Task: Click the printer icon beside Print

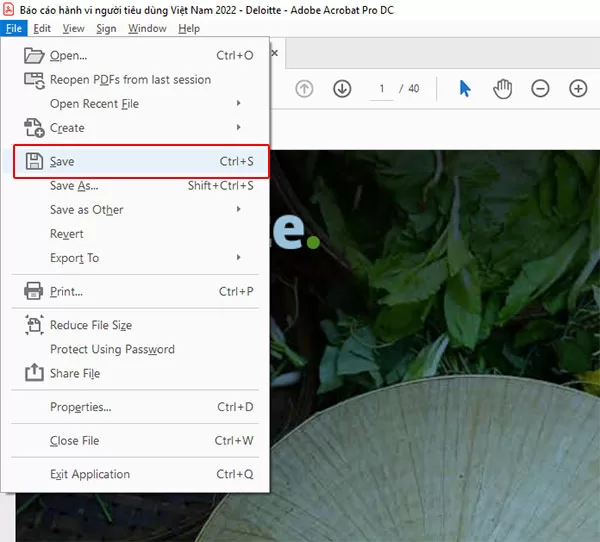Action: pos(34,291)
